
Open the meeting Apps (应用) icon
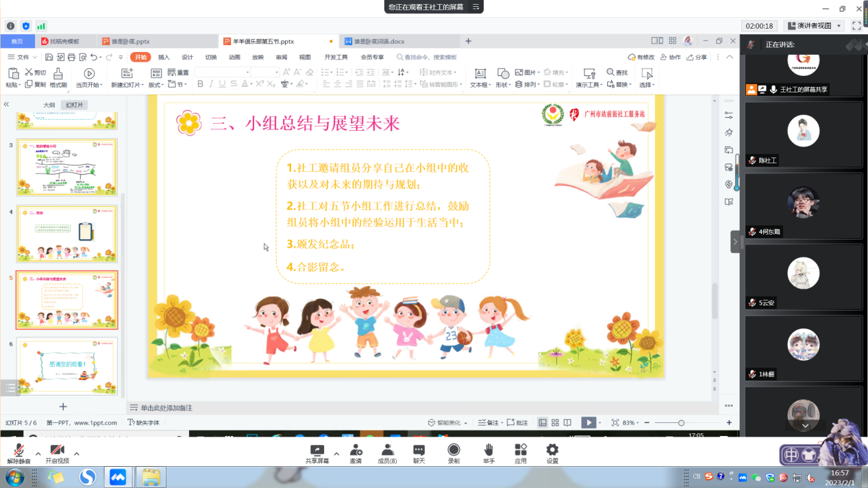pyautogui.click(x=521, y=454)
